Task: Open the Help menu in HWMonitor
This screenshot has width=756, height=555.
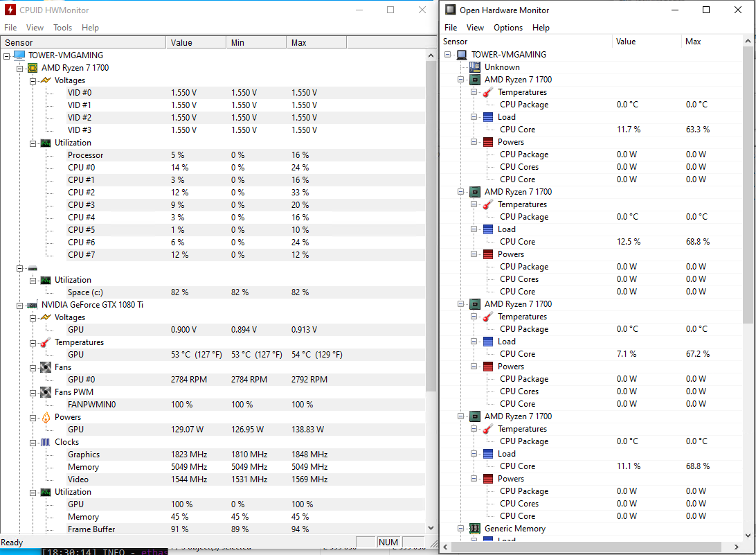Action: (x=90, y=28)
